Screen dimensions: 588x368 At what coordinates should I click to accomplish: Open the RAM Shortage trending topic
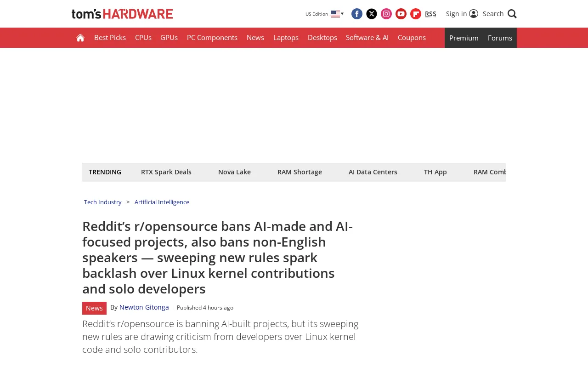point(300,172)
